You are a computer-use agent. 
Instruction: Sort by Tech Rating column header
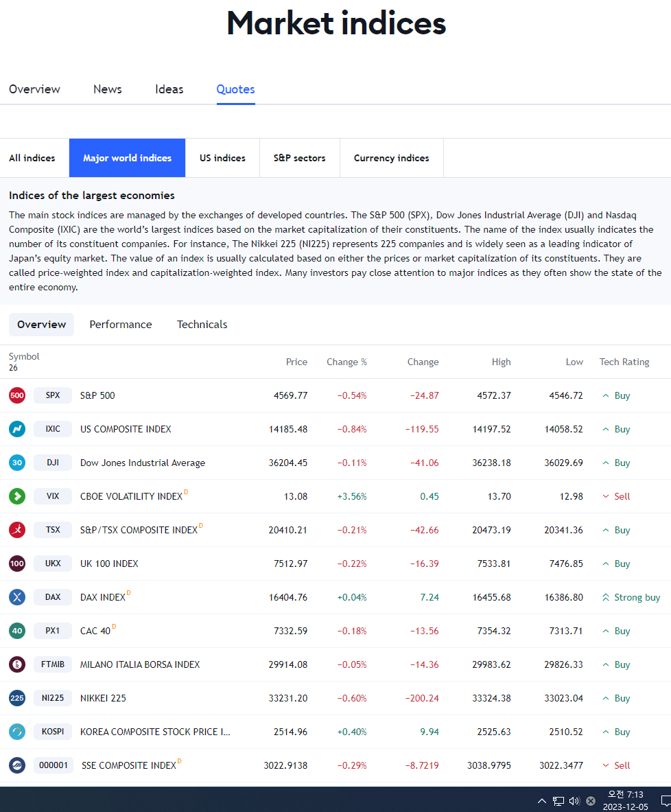click(x=624, y=362)
